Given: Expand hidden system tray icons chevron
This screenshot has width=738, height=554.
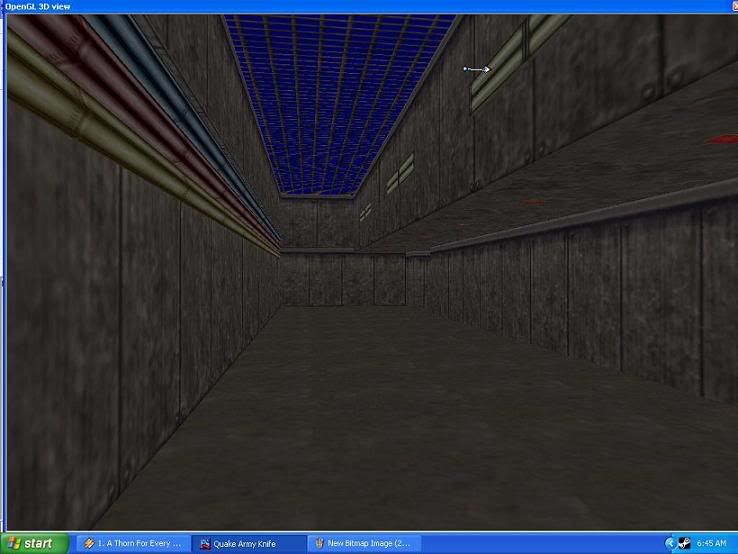Looking at the screenshot, I should 670,543.
